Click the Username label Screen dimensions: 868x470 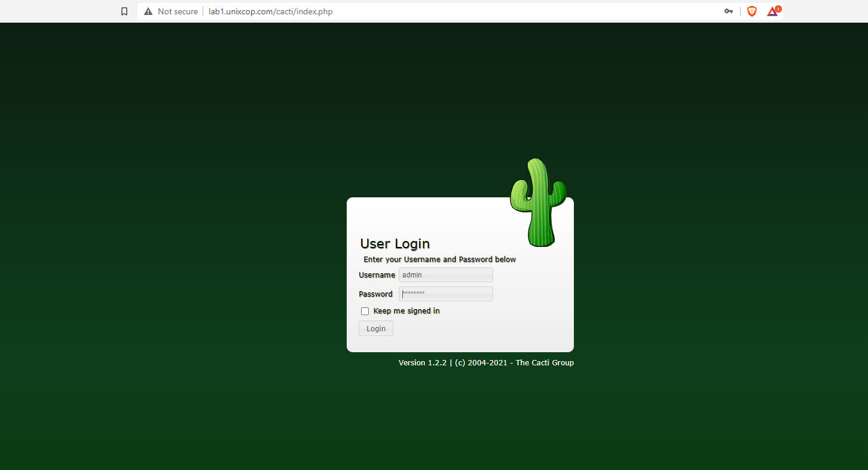point(377,275)
